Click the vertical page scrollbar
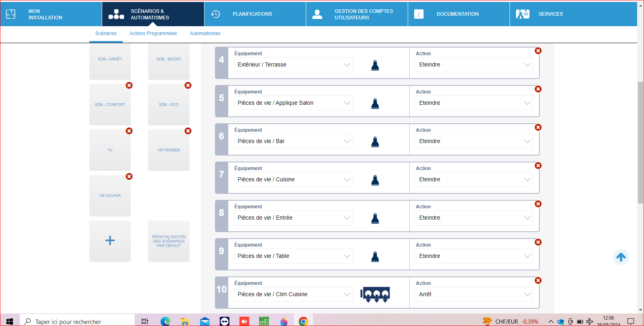The image size is (644, 326). point(640,143)
